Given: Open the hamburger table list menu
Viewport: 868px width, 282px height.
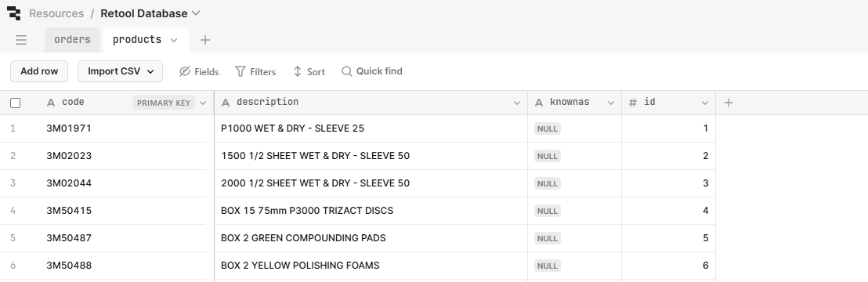Looking at the screenshot, I should click(22, 40).
